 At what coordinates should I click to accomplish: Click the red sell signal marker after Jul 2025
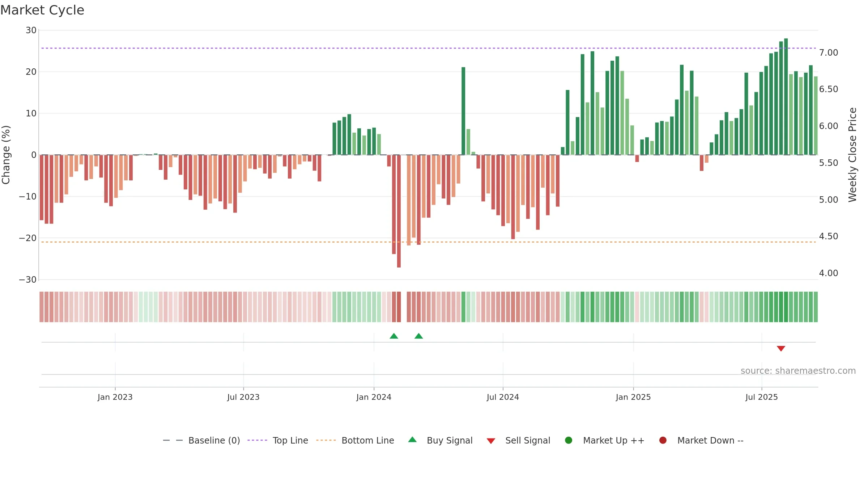click(781, 348)
